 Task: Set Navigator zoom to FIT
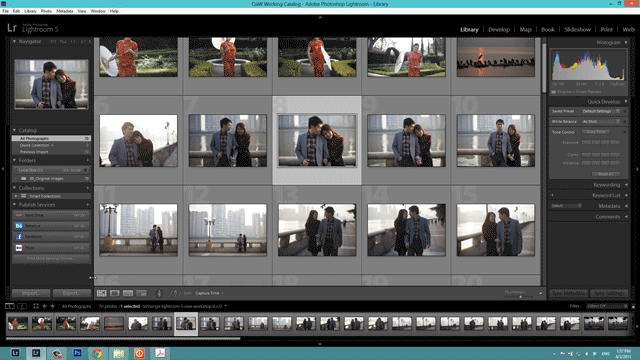click(53, 42)
